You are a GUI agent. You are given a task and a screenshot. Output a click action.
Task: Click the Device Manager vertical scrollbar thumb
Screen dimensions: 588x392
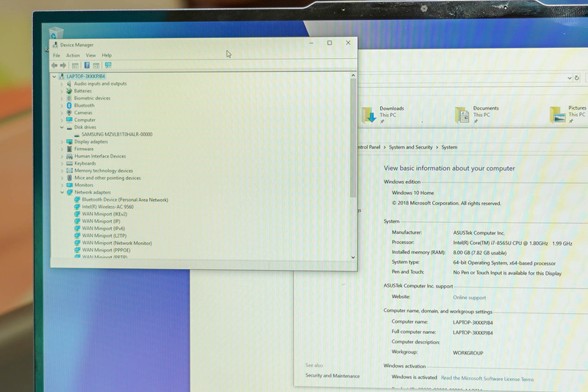353,138
